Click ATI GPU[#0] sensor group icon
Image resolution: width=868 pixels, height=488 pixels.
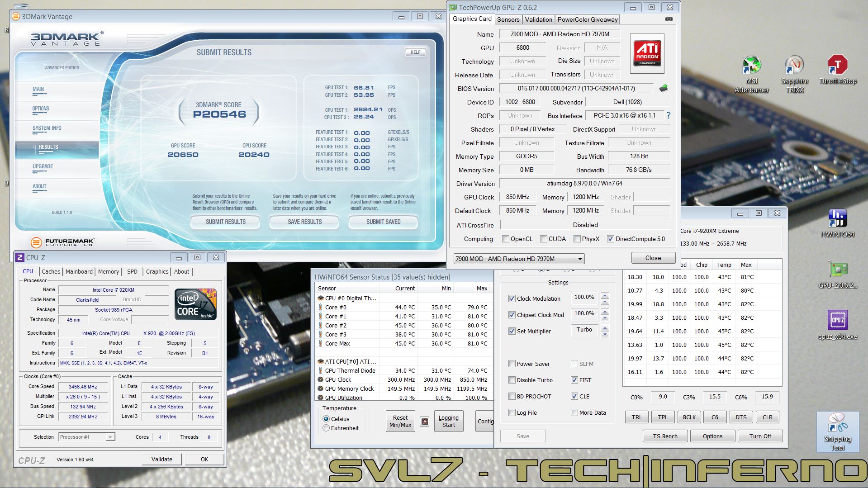321,361
